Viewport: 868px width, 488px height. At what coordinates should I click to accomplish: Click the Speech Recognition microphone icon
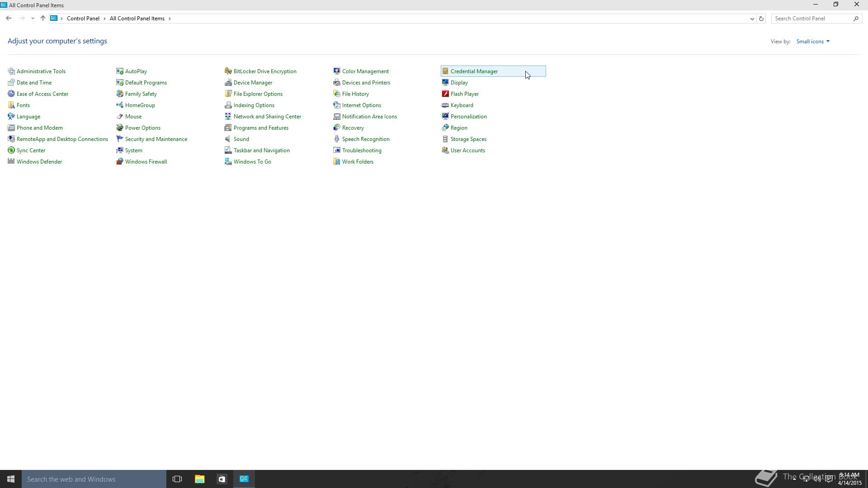click(337, 139)
